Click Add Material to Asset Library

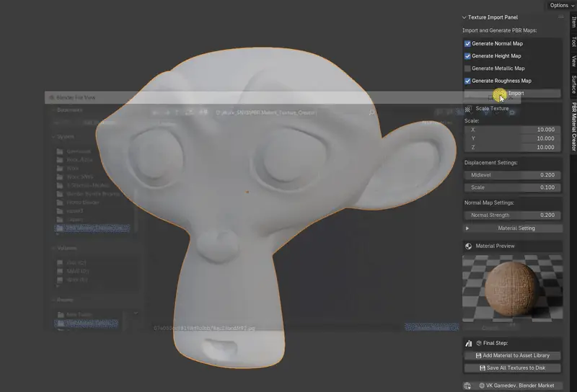pyautogui.click(x=512, y=355)
